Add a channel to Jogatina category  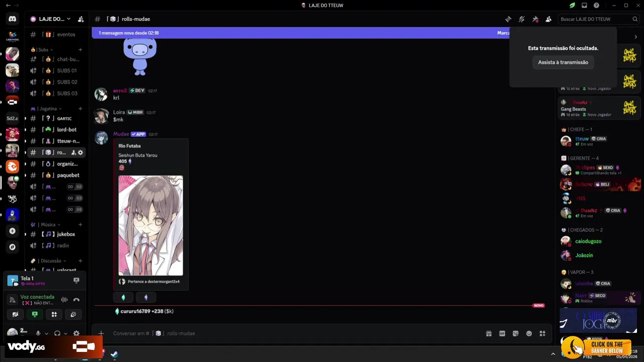click(x=80, y=109)
